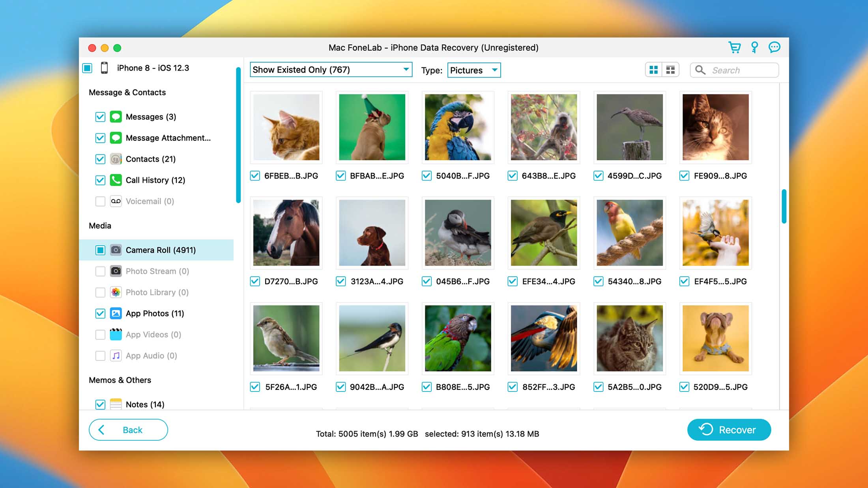The image size is (868, 488).
Task: Click the Camera Roll camera icon
Action: coord(116,250)
